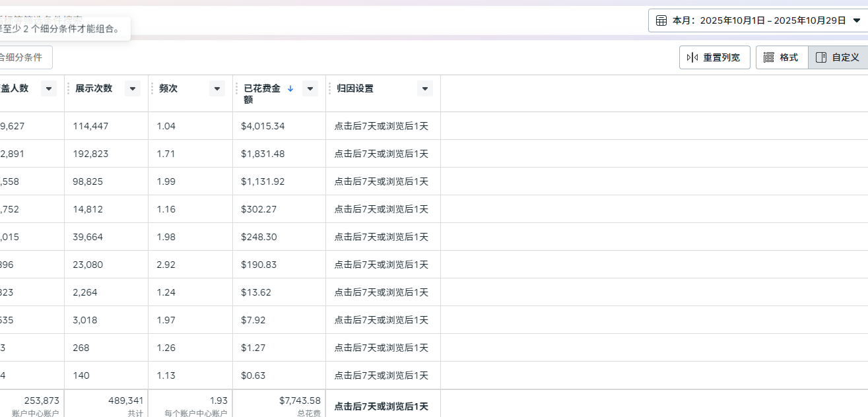Viewport: 868px width, 417px height.
Task: Open the 本月 date range caret
Action: click(x=857, y=20)
